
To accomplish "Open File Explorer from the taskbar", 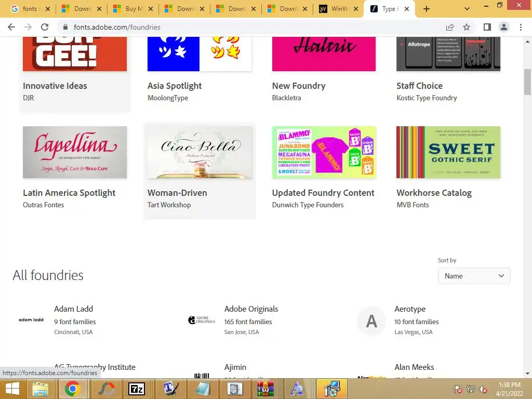I will [x=41, y=389].
